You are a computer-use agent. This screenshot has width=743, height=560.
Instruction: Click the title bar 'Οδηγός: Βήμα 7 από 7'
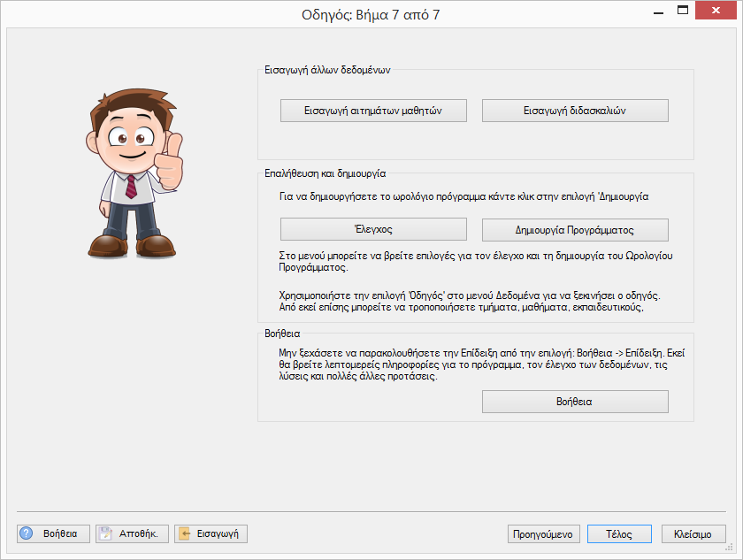click(371, 15)
